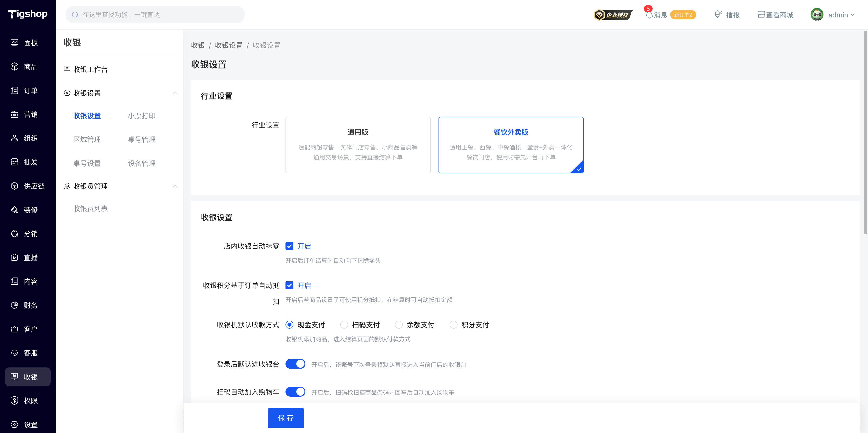This screenshot has height=433, width=868.
Task: Open the 客服 customer service icon
Action: [x=14, y=353]
